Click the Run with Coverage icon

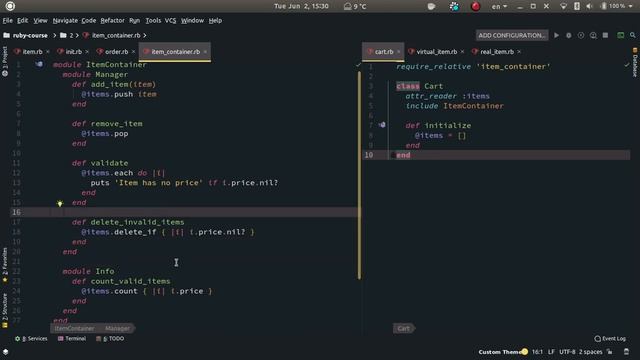[x=581, y=36]
